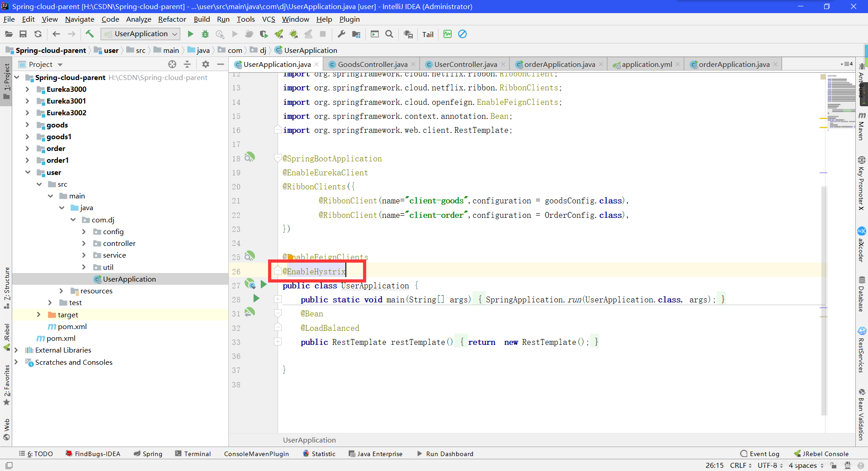Expand the Eureka3000 module
The image size is (868, 471).
pyautogui.click(x=27, y=89)
